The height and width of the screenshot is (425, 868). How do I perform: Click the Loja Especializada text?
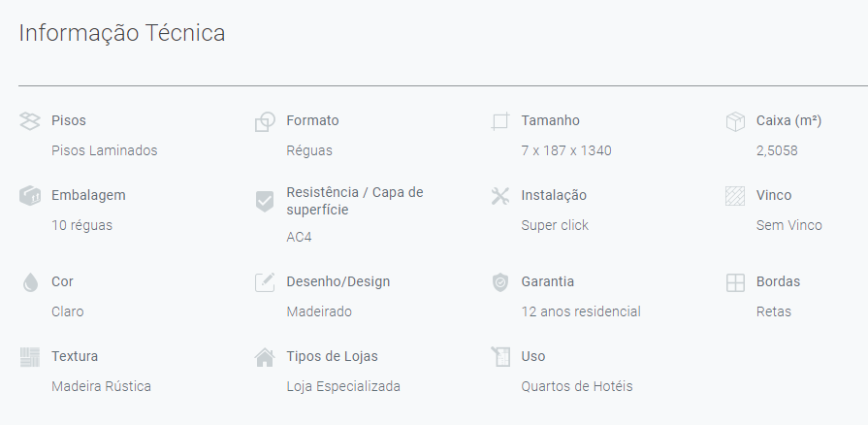(x=343, y=386)
